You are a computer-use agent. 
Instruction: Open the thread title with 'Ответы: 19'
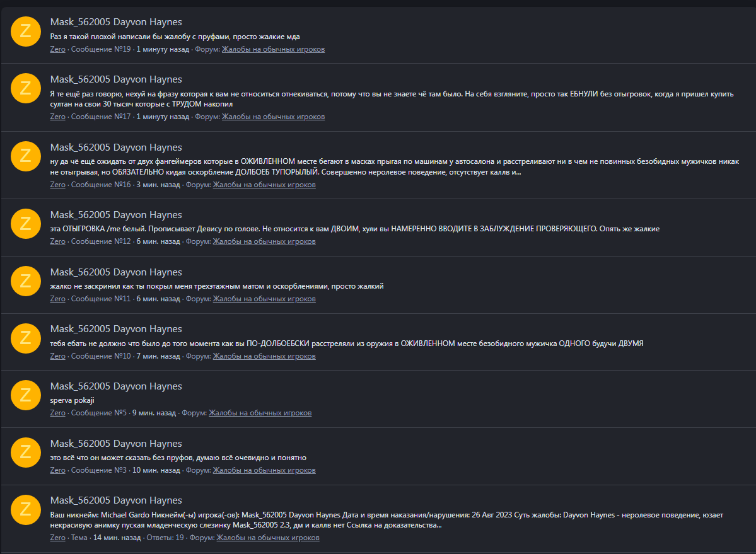pos(116,500)
